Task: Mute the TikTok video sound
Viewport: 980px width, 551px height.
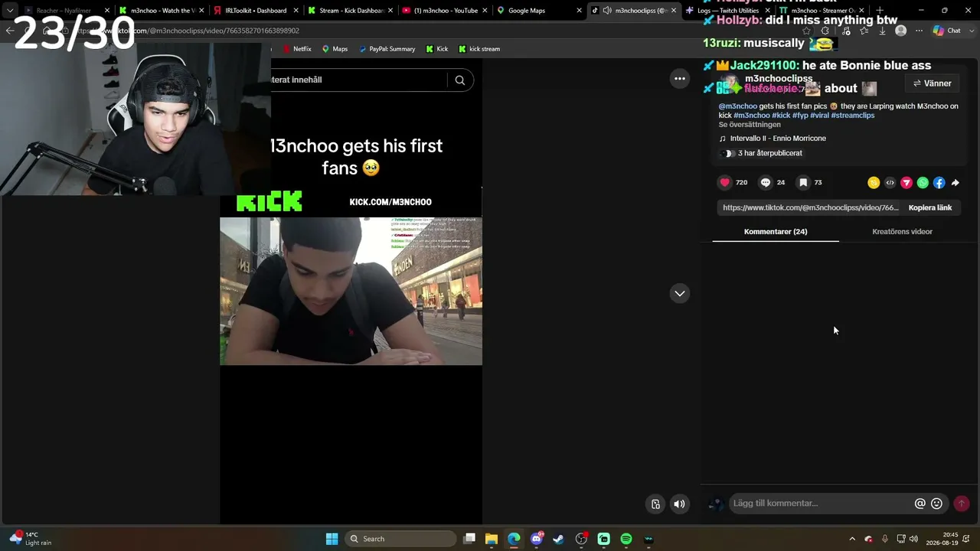Action: pos(679,504)
